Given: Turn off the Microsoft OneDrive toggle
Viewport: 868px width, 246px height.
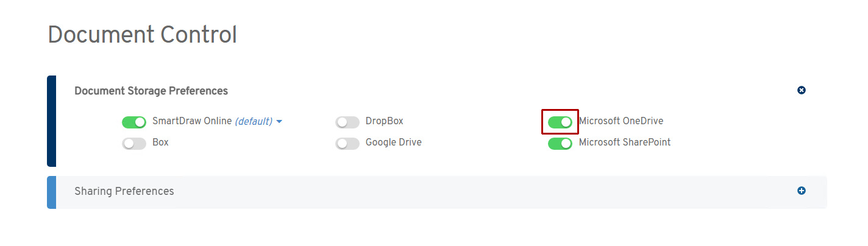Looking at the screenshot, I should (560, 122).
